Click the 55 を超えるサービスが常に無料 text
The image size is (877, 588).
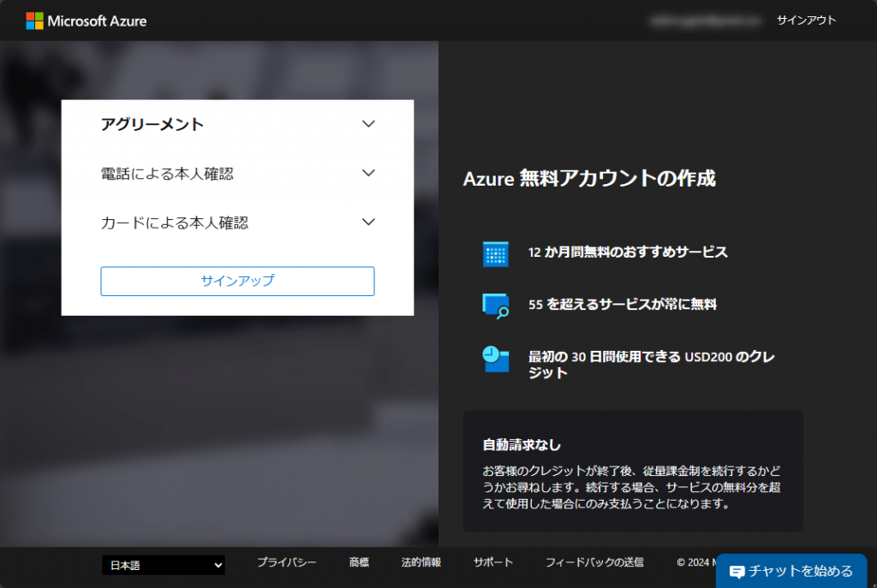pos(623,304)
